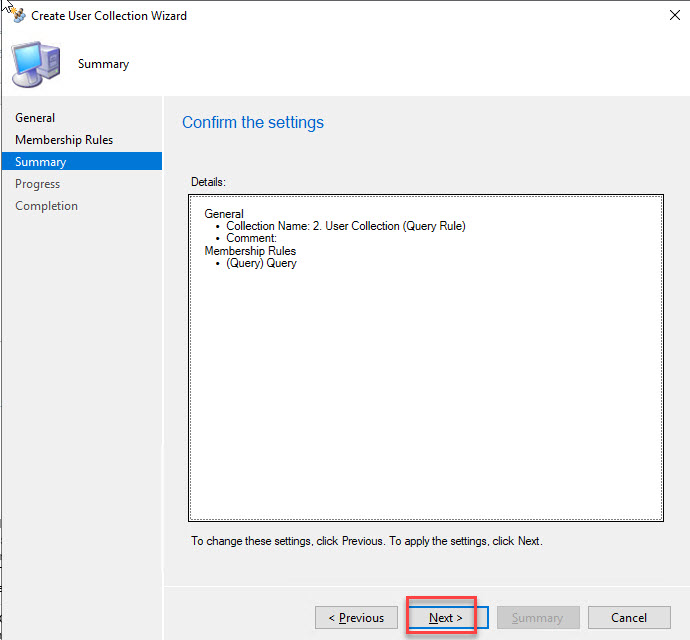Click the Collection Name line in details
Screen dimensions: 690x640
(x=345, y=226)
